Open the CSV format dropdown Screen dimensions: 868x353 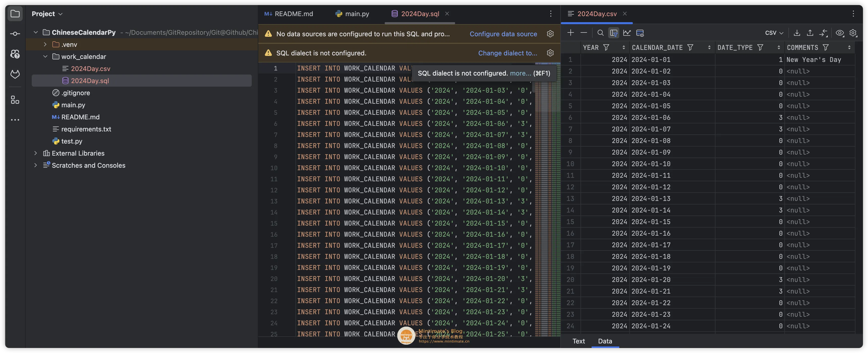coord(774,33)
